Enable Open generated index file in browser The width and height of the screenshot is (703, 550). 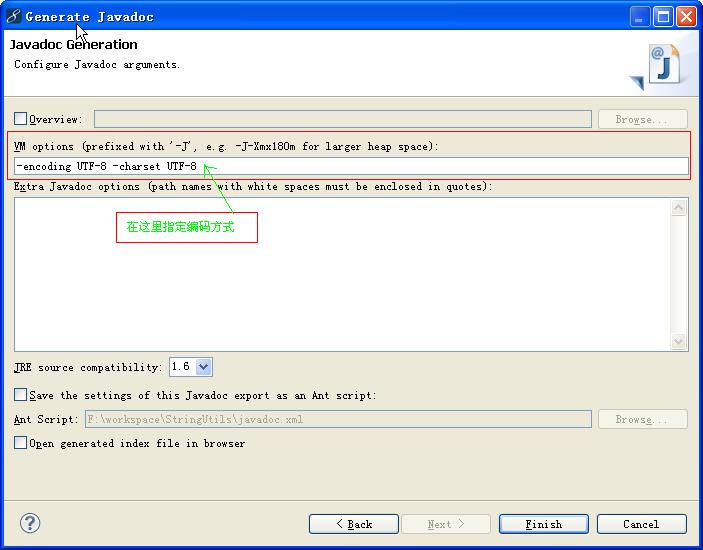coord(20,443)
